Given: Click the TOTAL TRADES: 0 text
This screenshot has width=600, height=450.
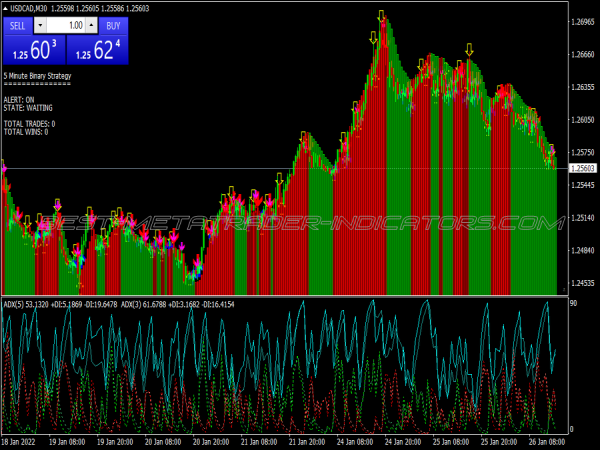Looking at the screenshot, I should (x=29, y=124).
